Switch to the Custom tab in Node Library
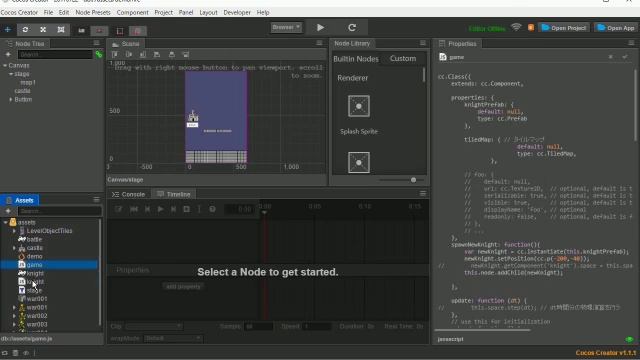This screenshot has height=360, width=640. click(402, 58)
